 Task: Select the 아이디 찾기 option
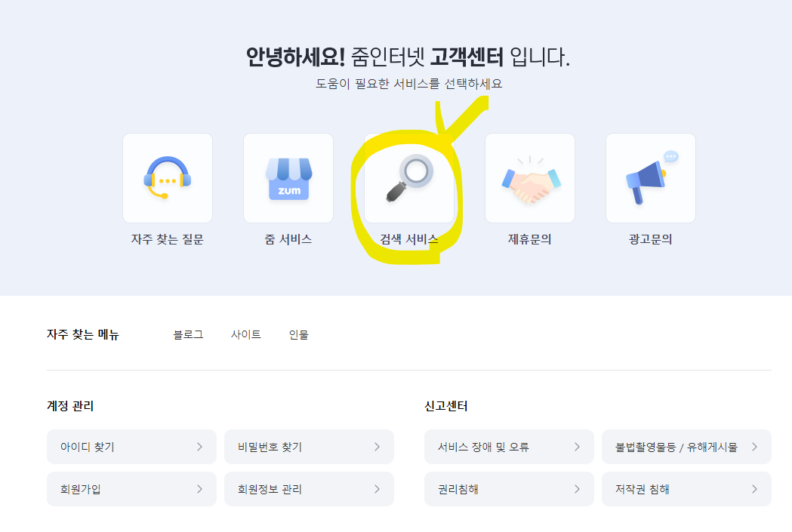coord(131,446)
